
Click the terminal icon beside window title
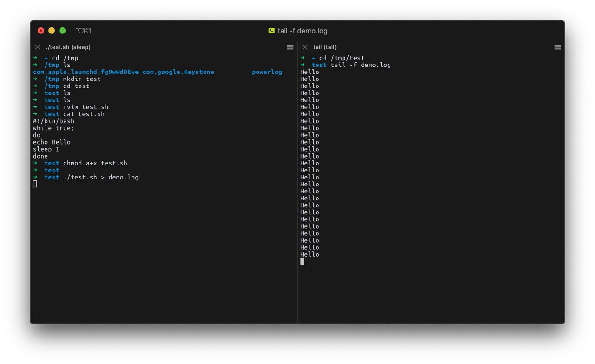[271, 31]
